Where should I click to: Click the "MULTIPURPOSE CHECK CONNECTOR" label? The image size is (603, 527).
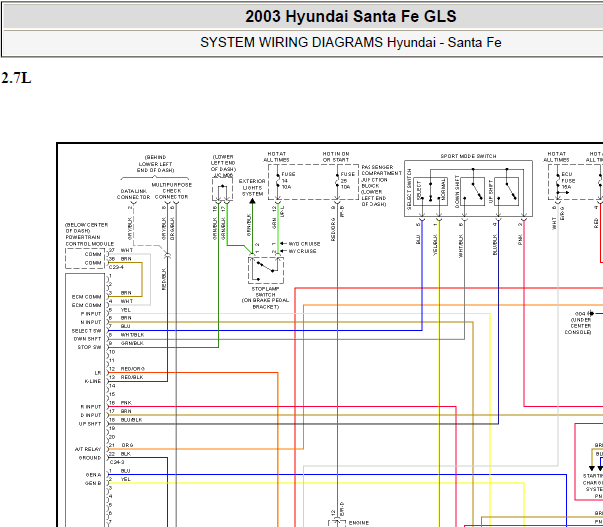point(172,191)
